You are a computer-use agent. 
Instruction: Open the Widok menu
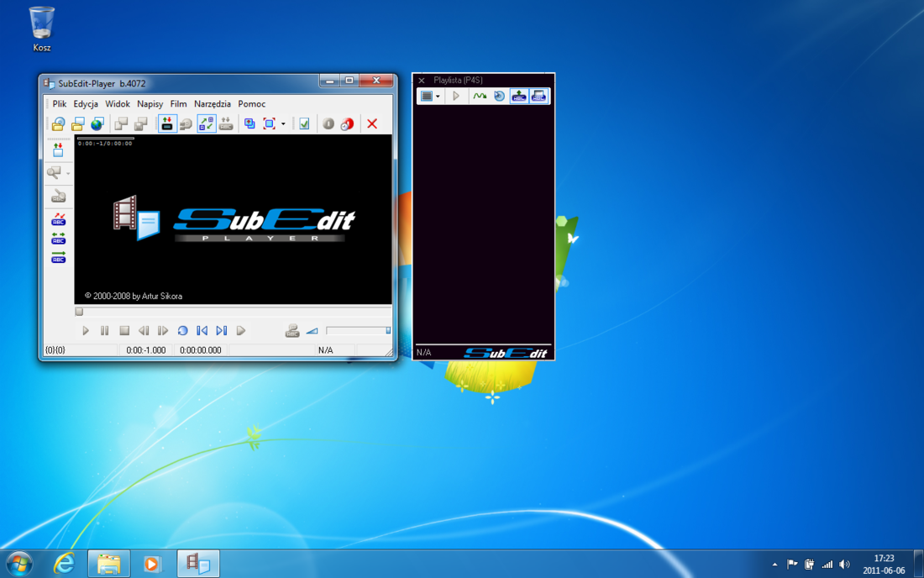tap(118, 103)
